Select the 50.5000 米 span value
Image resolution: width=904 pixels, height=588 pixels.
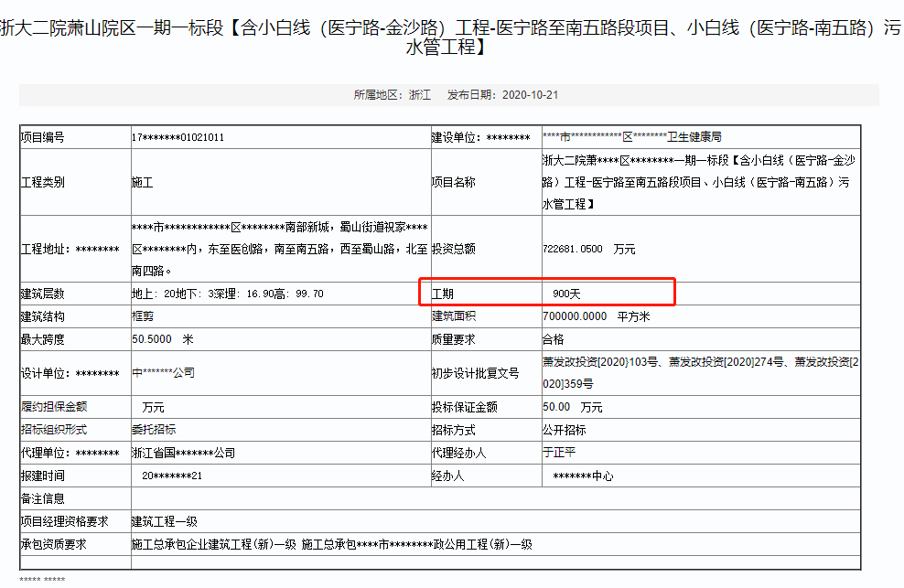(162, 339)
